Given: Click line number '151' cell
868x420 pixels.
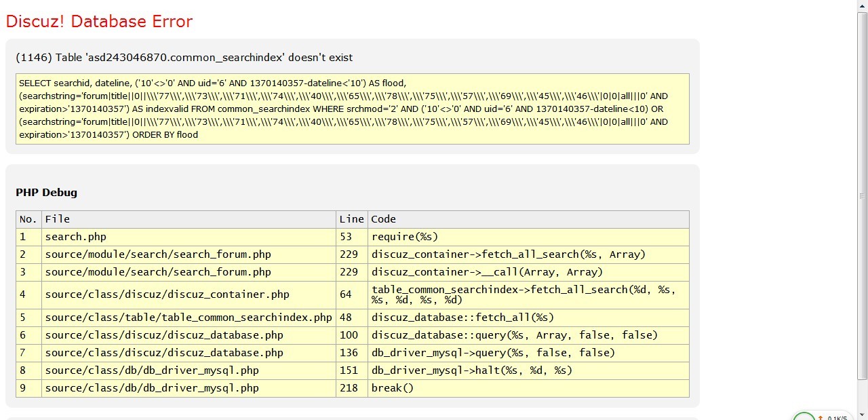Looking at the screenshot, I should [351, 370].
